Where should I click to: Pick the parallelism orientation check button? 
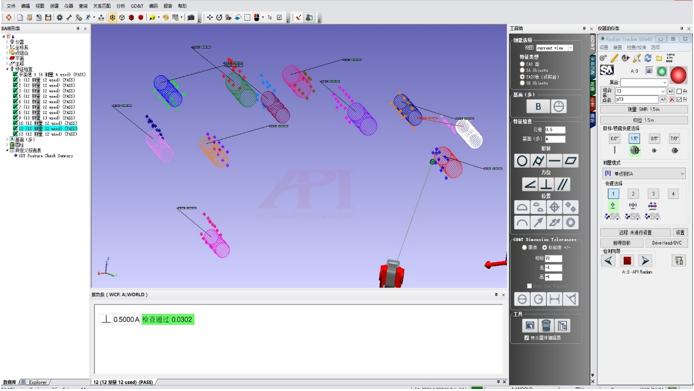[563, 184]
